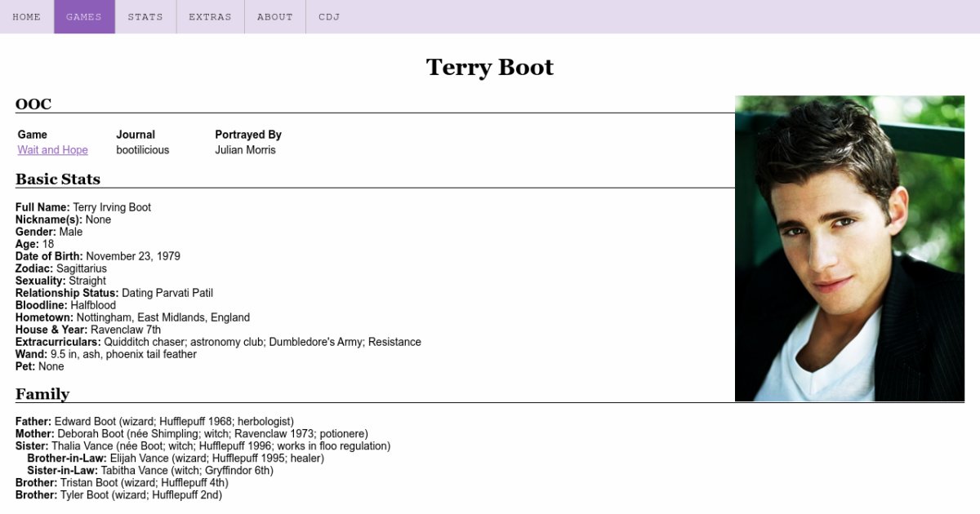Click the Relationship Status label
The height and width of the screenshot is (514, 980).
(x=67, y=293)
